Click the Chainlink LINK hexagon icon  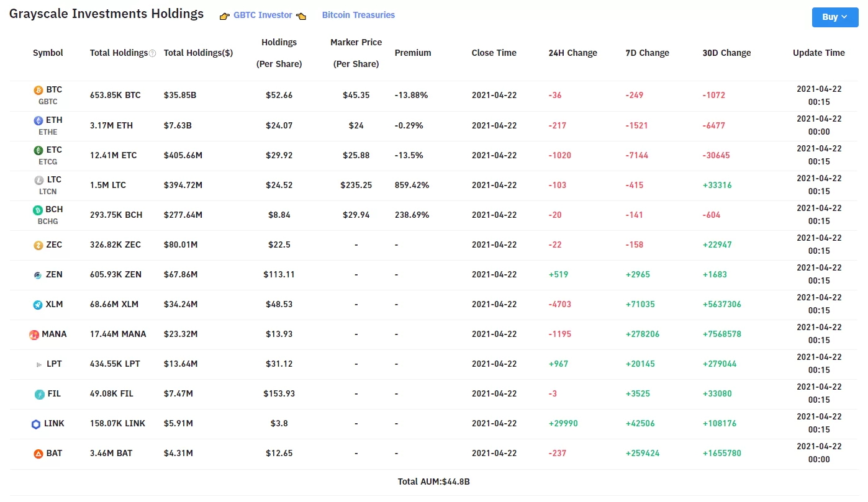point(36,424)
